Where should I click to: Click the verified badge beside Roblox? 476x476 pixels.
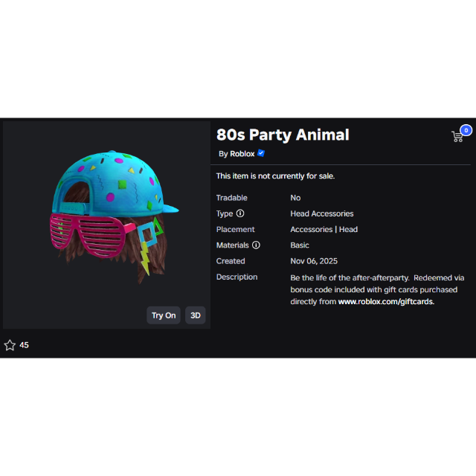[x=261, y=153]
